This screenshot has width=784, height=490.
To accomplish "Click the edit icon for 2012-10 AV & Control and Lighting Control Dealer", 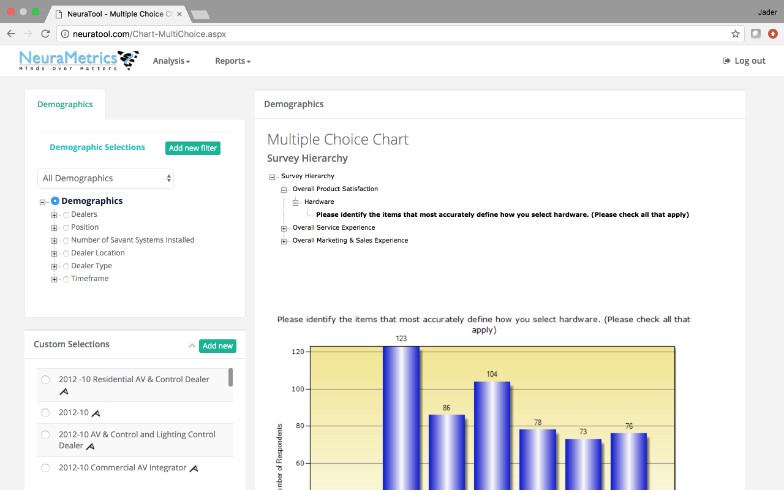I will point(90,446).
